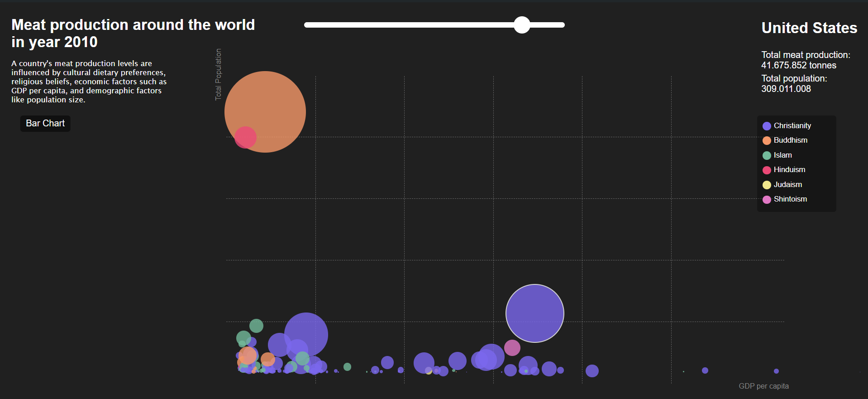The height and width of the screenshot is (399, 868).
Task: Click the Shintoism legend label
Action: tap(790, 199)
